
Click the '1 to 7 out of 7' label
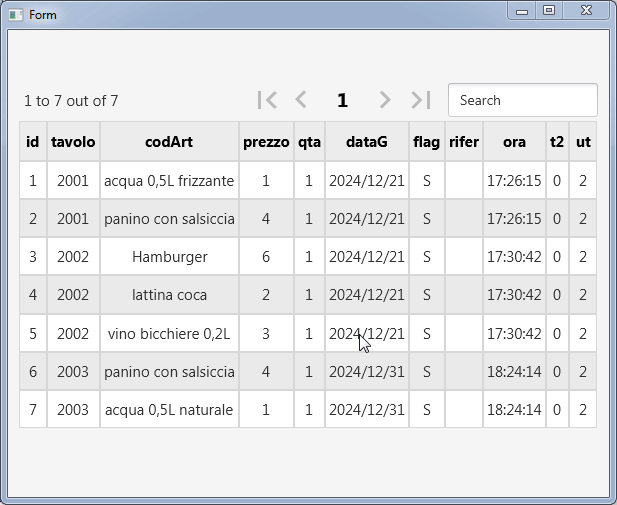(71, 101)
